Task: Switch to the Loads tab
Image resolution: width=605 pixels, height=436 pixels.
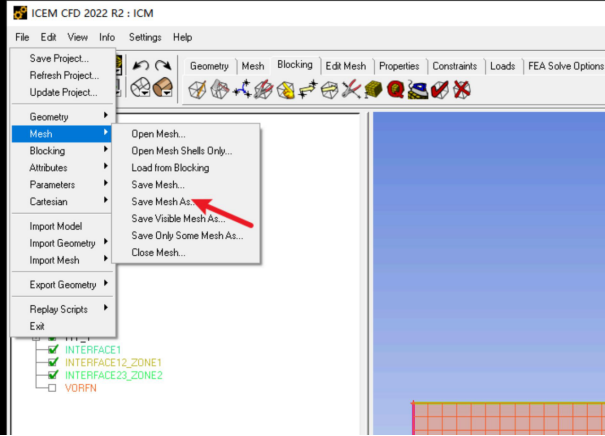Action: click(502, 66)
